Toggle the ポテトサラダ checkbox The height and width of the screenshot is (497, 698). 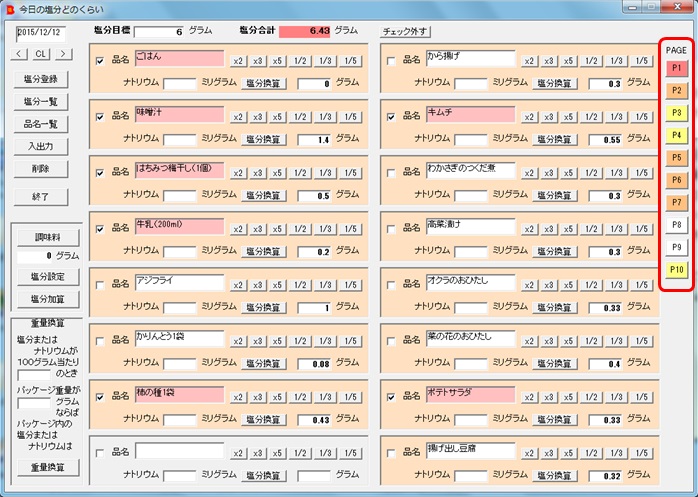click(x=391, y=397)
